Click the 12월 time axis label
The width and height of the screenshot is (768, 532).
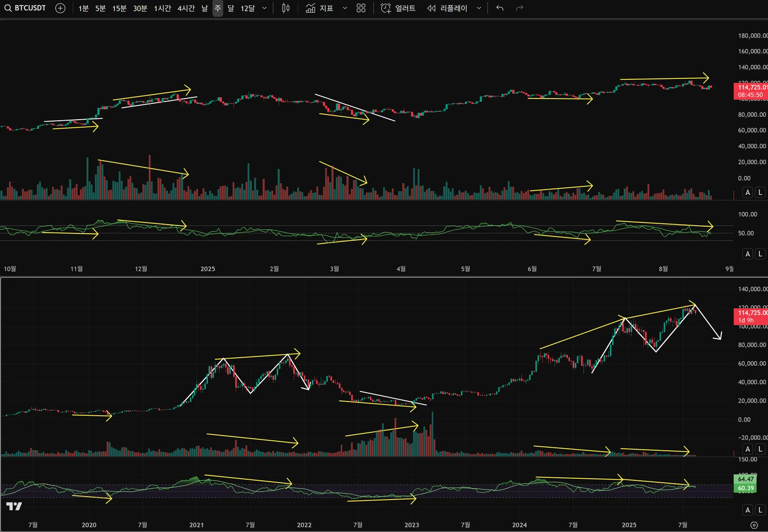[x=141, y=269]
